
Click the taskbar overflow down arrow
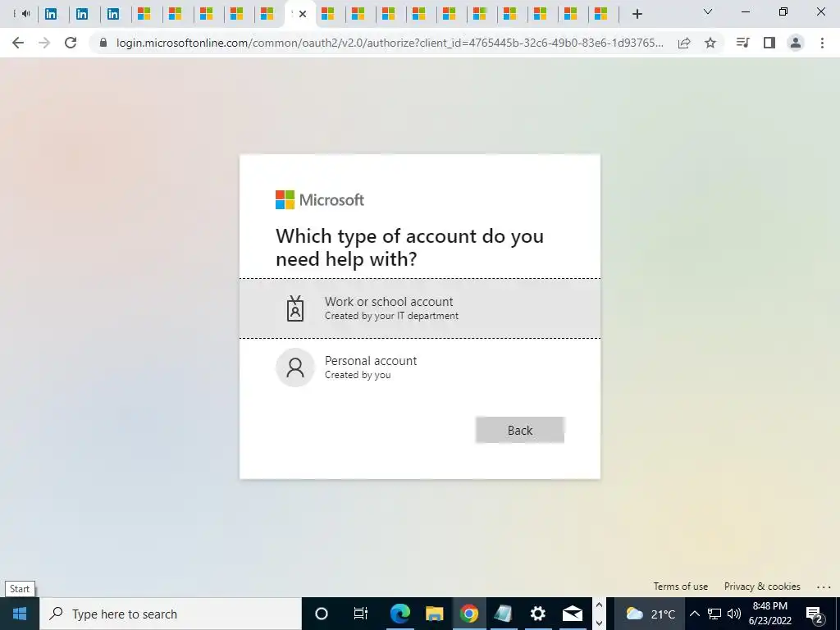599,623
